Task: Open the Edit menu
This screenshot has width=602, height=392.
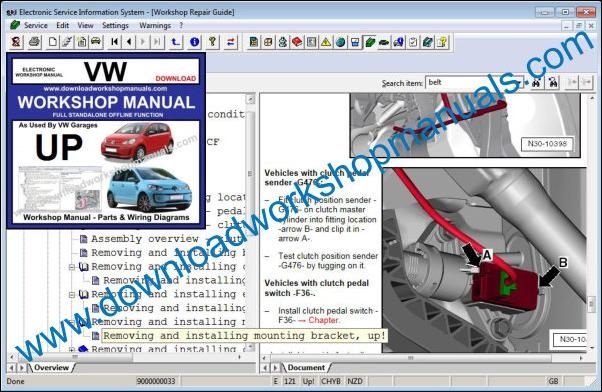Action: pos(63,25)
